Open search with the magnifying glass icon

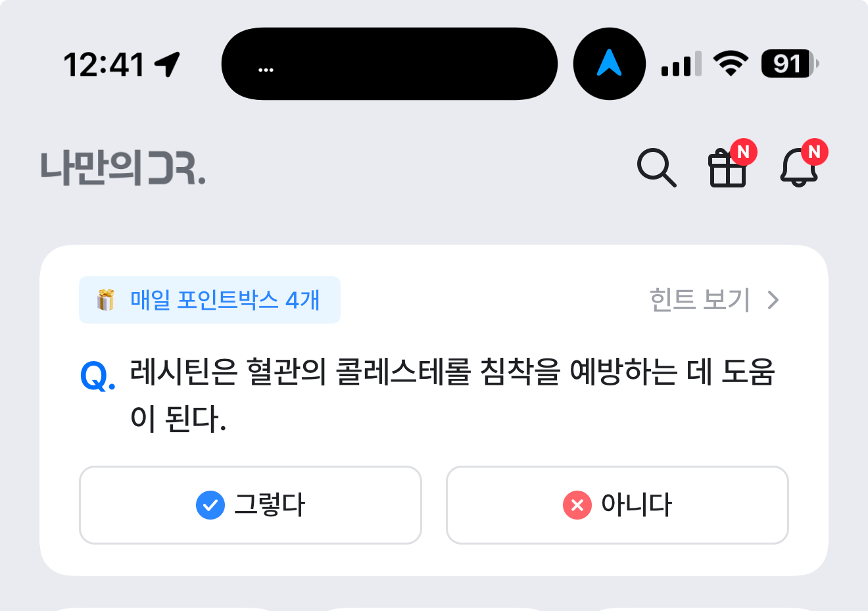pyautogui.click(x=657, y=168)
